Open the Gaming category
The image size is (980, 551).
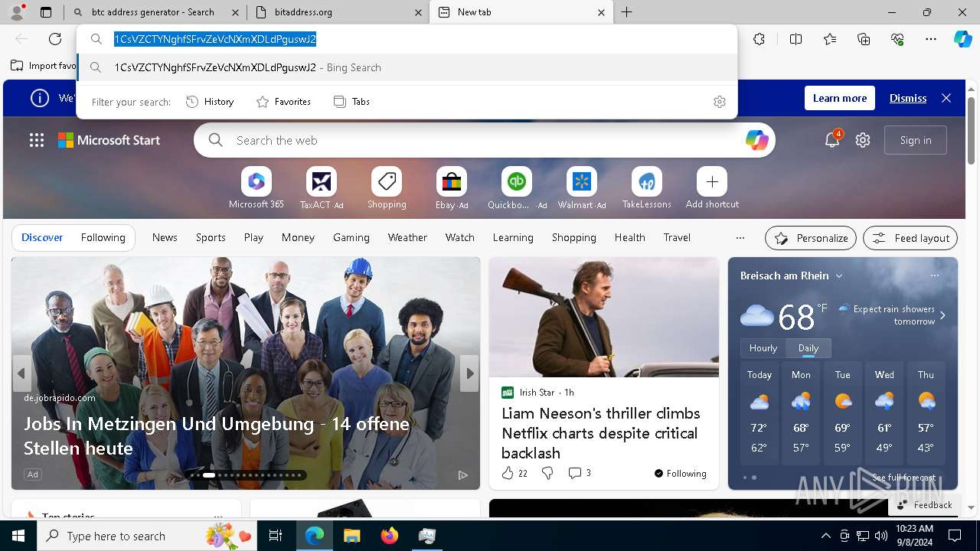point(351,238)
